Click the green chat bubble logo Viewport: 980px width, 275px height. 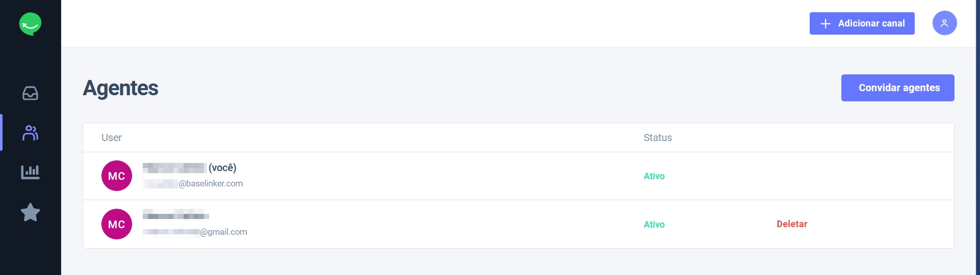click(x=30, y=24)
